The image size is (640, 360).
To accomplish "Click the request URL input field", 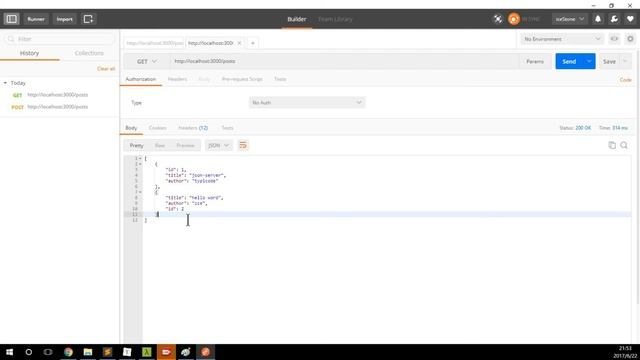I will click(344, 61).
